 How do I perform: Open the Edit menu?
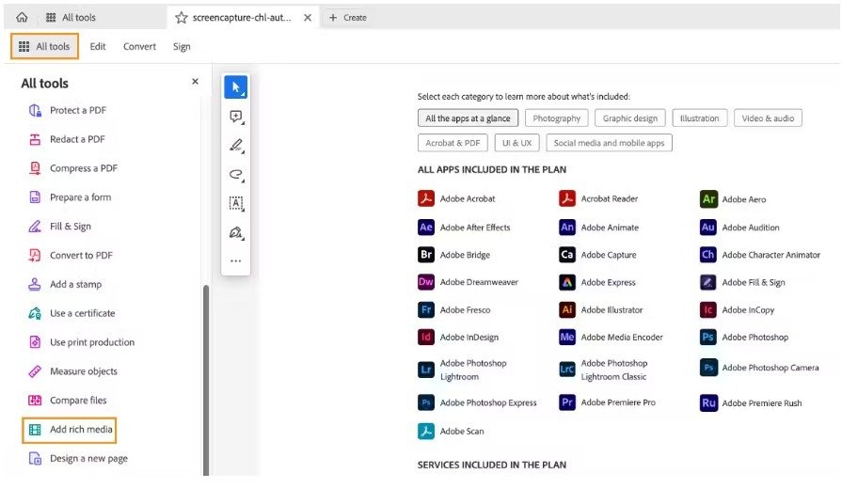[x=98, y=46]
